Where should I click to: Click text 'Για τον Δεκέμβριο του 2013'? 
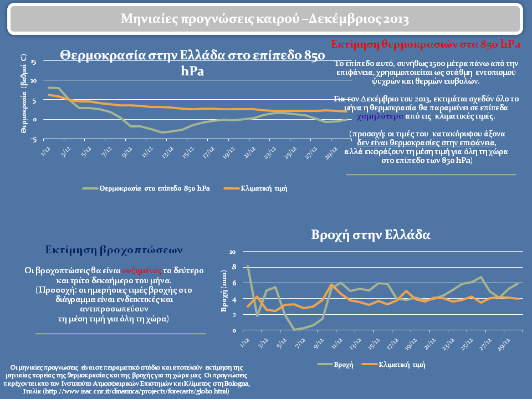tap(382, 99)
